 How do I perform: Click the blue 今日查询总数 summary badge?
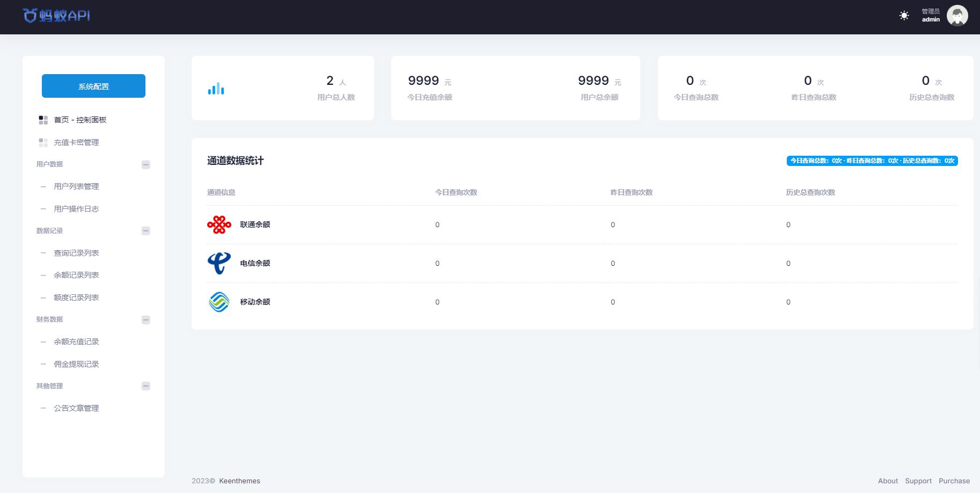(x=872, y=161)
